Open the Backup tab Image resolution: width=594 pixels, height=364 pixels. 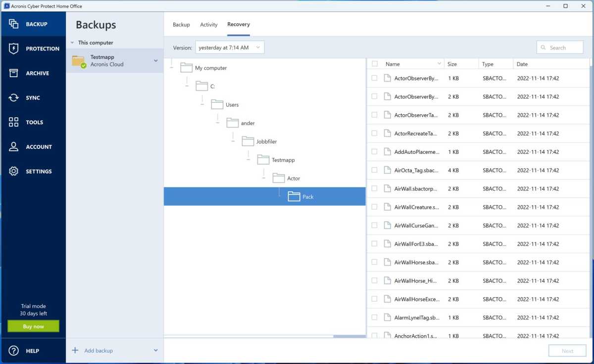pos(181,24)
